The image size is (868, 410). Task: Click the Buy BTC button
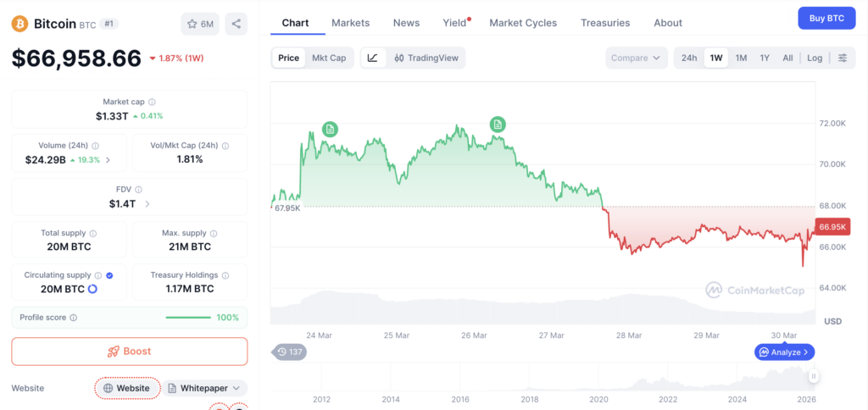click(x=826, y=19)
